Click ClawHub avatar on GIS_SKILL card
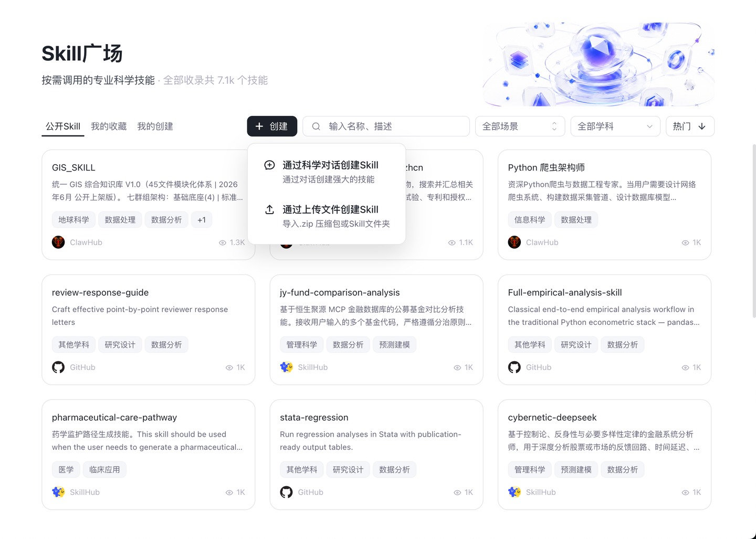Image resolution: width=756 pixels, height=539 pixels. click(x=58, y=242)
